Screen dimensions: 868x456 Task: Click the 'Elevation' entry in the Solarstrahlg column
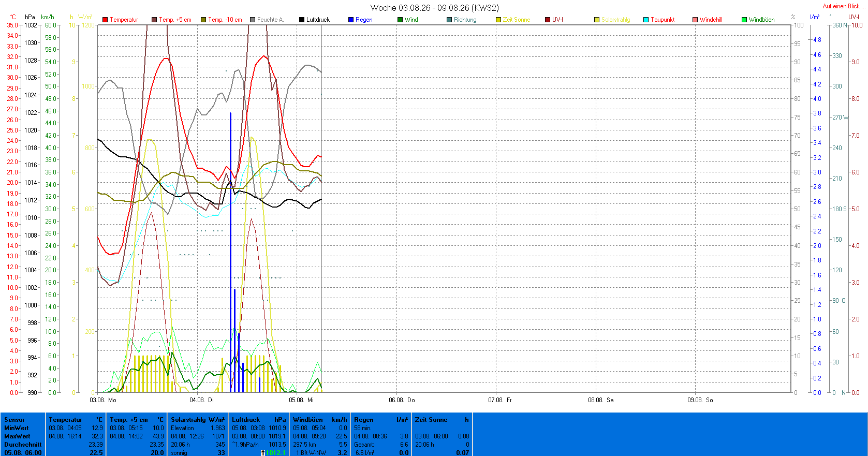pos(182,428)
